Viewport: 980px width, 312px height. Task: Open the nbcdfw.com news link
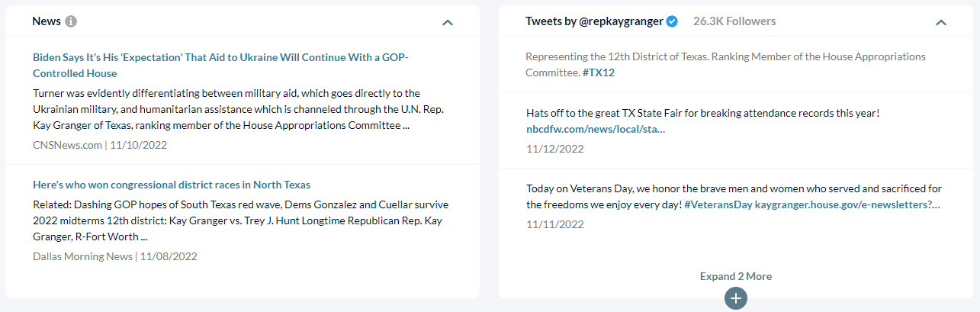click(x=596, y=129)
